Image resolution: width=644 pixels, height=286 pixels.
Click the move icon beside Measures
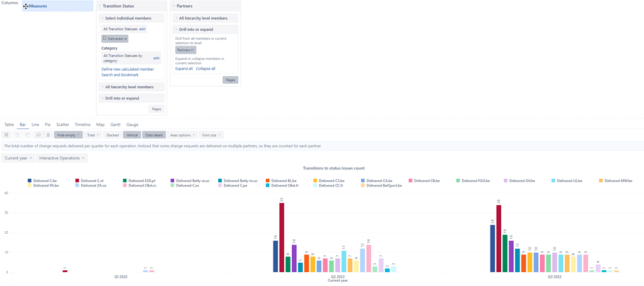pos(26,6)
